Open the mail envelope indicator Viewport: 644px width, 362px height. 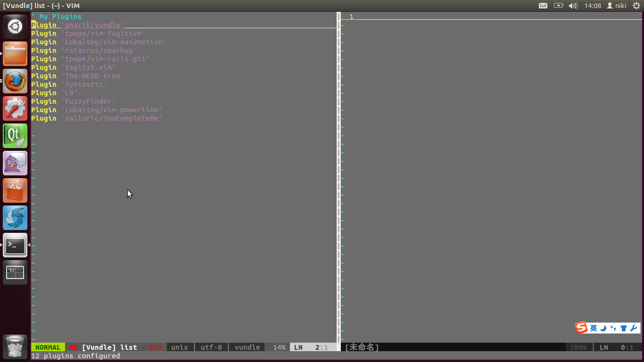543,6
